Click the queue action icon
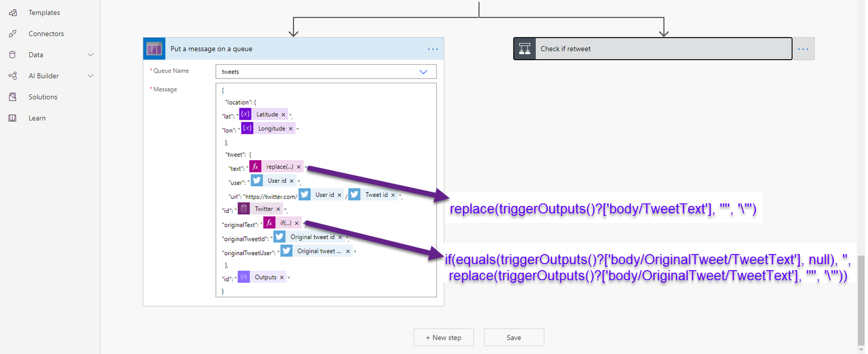 click(155, 49)
